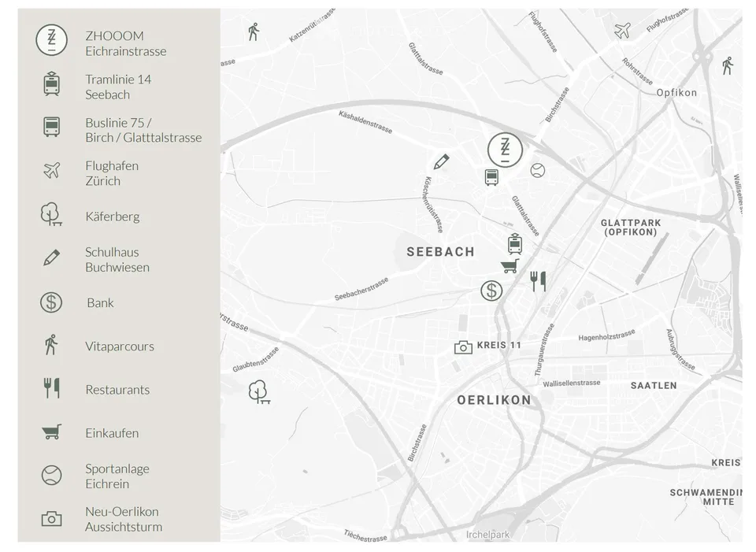Click the SEEBACH district label on the map
Screen dimensions: 756x552
[x=441, y=252]
